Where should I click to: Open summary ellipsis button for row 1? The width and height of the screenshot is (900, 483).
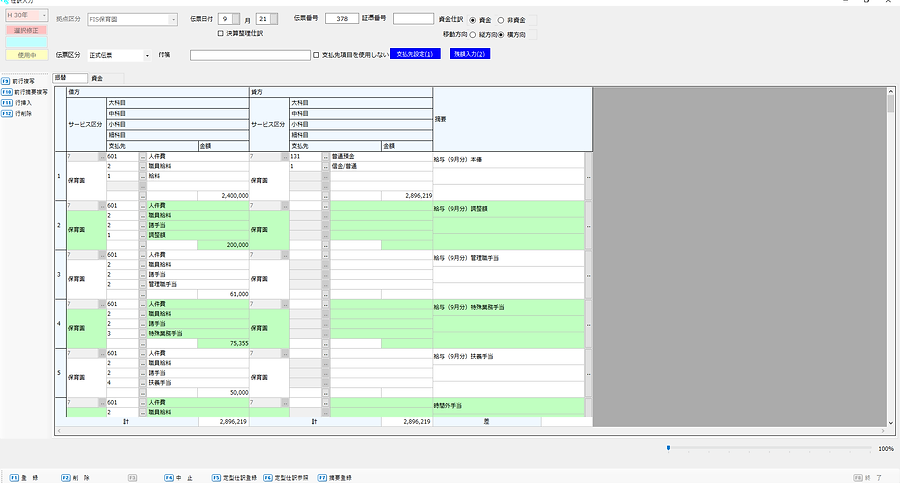click(x=588, y=177)
